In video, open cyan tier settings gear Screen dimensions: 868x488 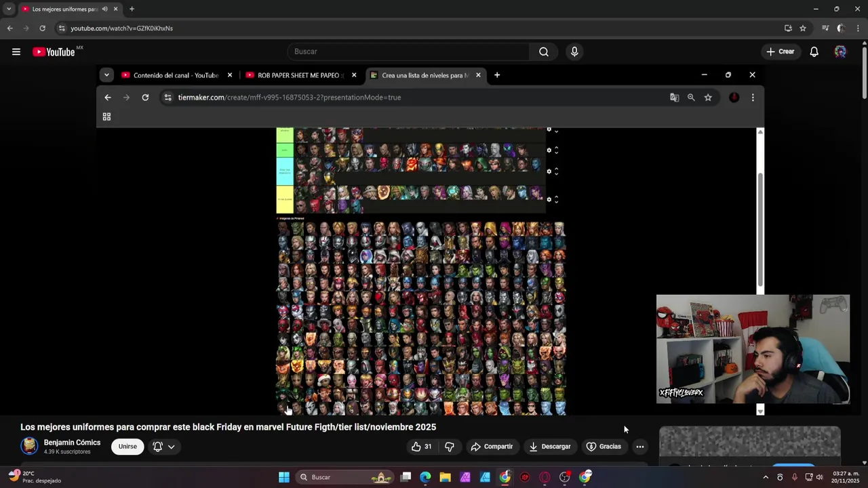point(549,171)
